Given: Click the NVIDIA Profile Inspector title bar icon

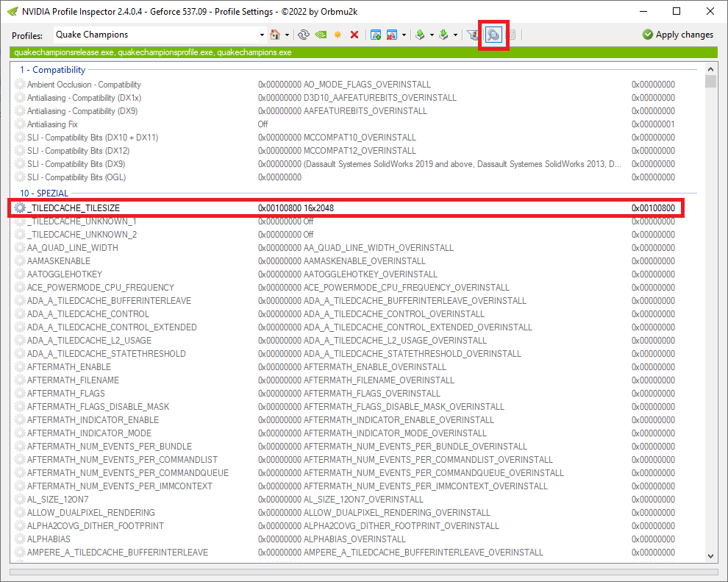Looking at the screenshot, I should [13, 11].
